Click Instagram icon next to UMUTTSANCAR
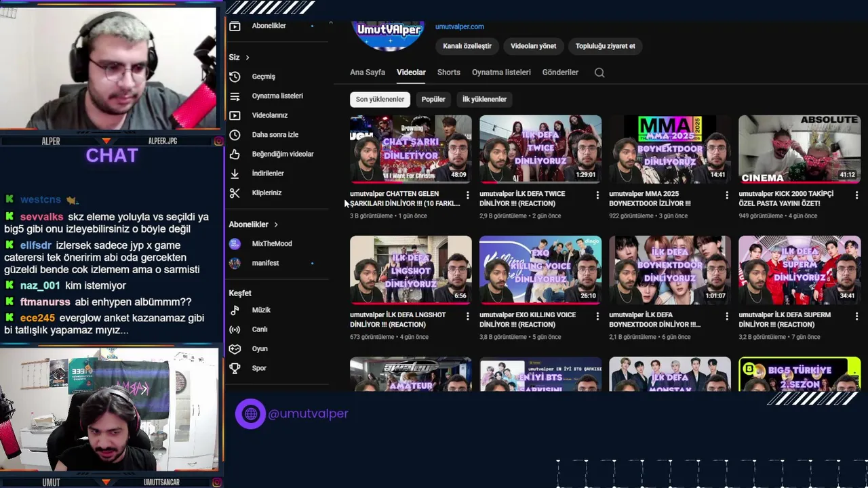 [218, 482]
